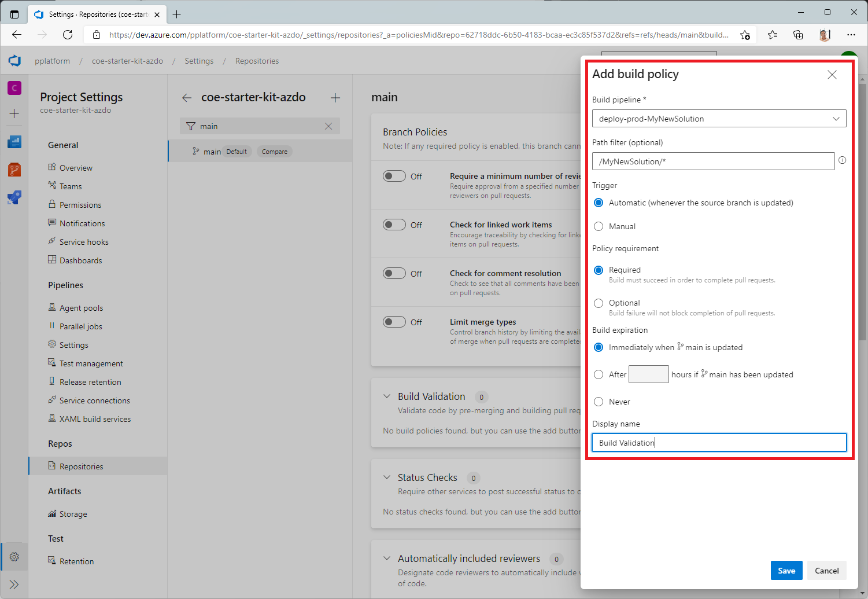
Task: Select the coe-starter-kit project avatar
Action: pos(14,87)
